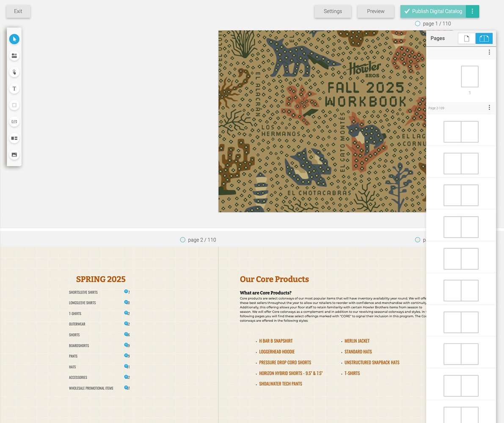Choose the layout blocks tool

coord(14,138)
